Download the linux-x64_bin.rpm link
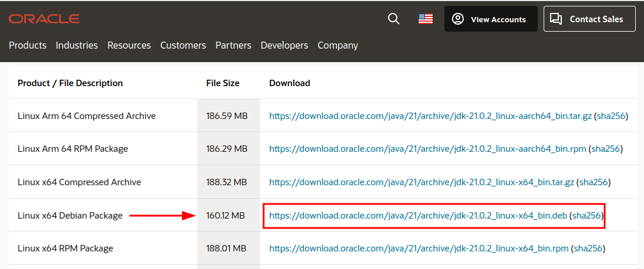The width and height of the screenshot is (644, 269). pos(419,248)
